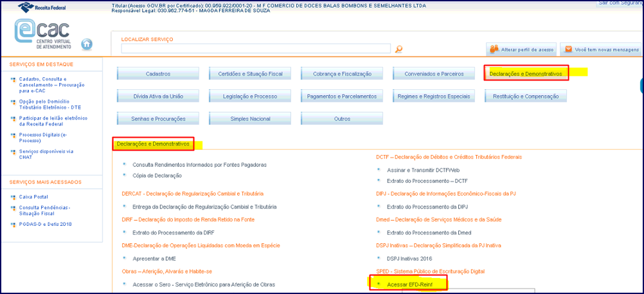Click SPED Sistema Público de Escrituração heading
This screenshot has width=644, height=294.
pos(431,271)
